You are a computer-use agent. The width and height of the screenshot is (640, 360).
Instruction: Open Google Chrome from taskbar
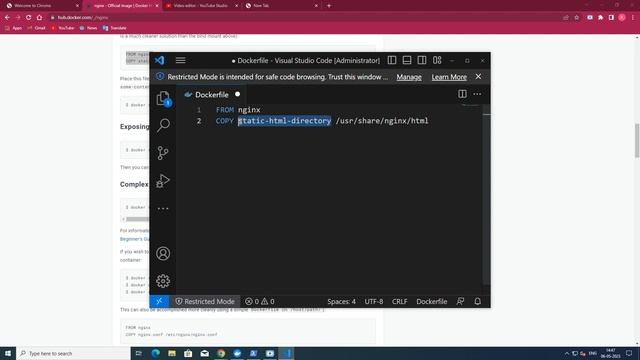(221, 353)
